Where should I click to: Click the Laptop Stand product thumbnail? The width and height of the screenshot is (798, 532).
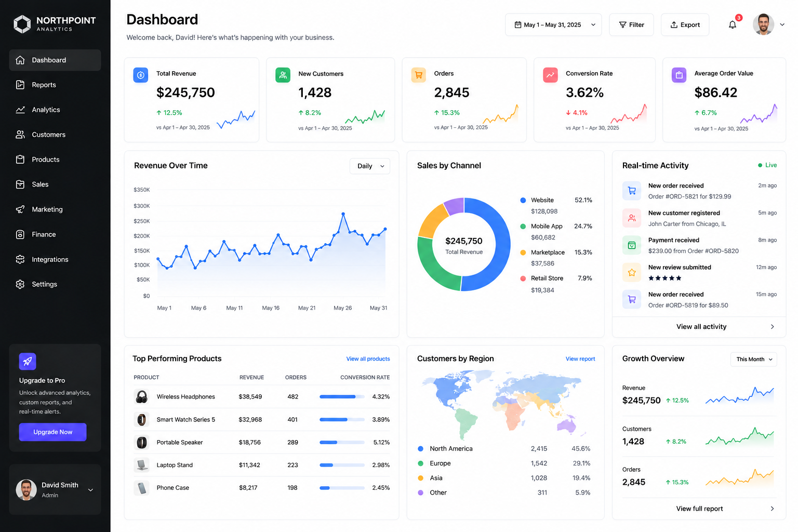click(x=141, y=465)
